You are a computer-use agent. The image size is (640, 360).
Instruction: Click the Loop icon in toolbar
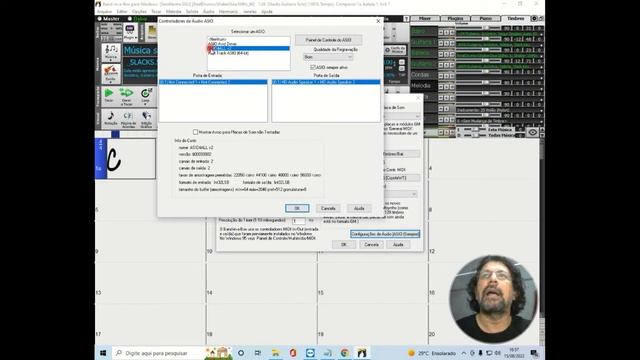[146, 93]
